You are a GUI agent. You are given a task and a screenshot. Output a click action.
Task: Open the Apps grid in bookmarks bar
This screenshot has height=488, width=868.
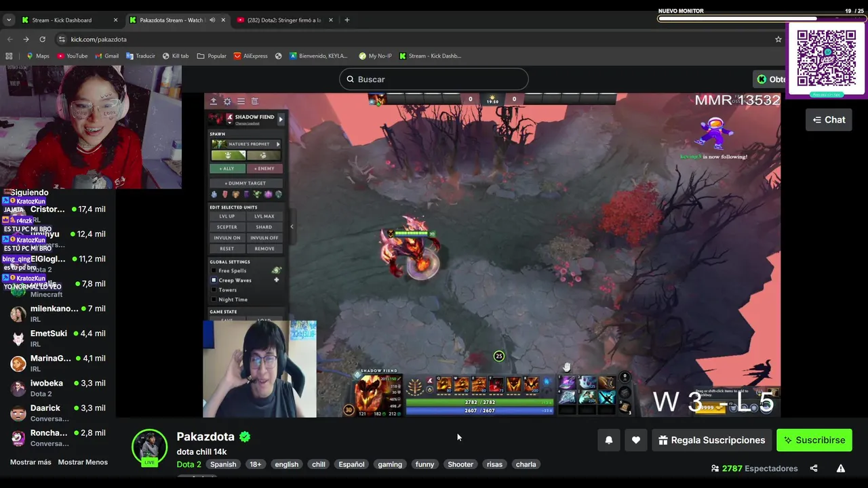(x=9, y=56)
